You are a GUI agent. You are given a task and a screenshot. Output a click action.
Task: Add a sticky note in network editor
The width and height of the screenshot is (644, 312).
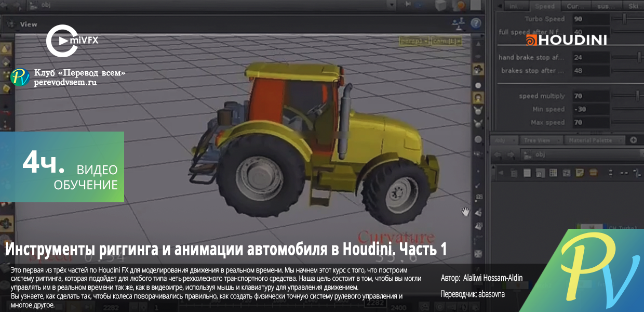(x=579, y=172)
